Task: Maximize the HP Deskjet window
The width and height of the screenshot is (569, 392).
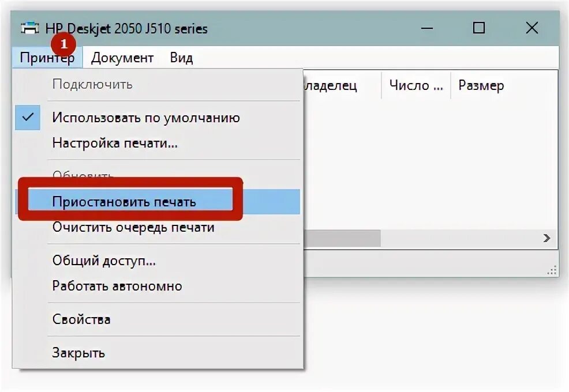Action: tap(479, 28)
